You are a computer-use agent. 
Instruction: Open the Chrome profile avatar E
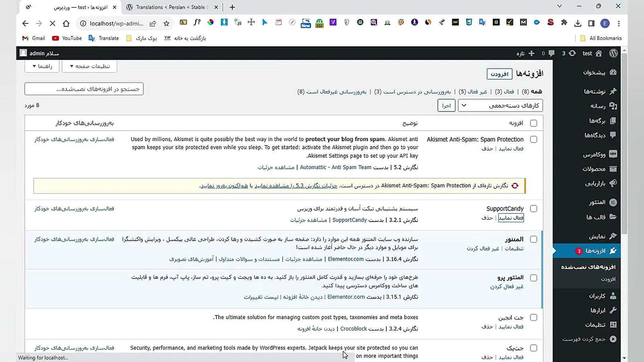click(x=605, y=23)
